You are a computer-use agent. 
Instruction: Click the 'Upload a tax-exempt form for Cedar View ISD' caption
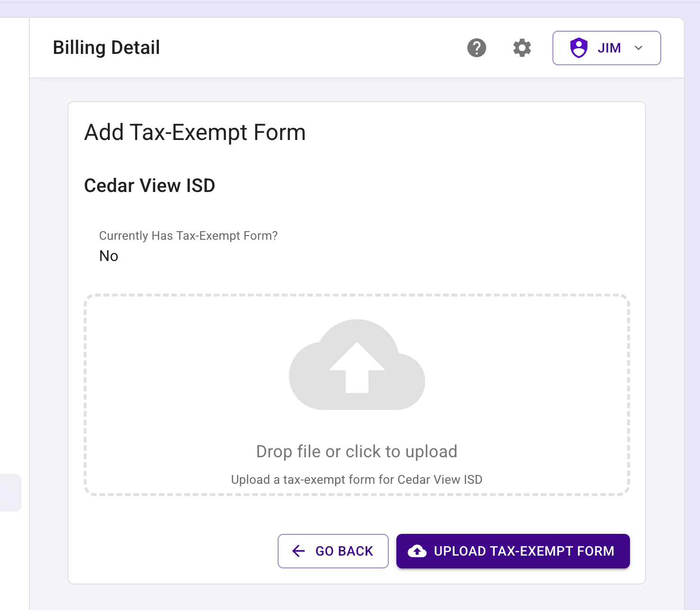(357, 479)
